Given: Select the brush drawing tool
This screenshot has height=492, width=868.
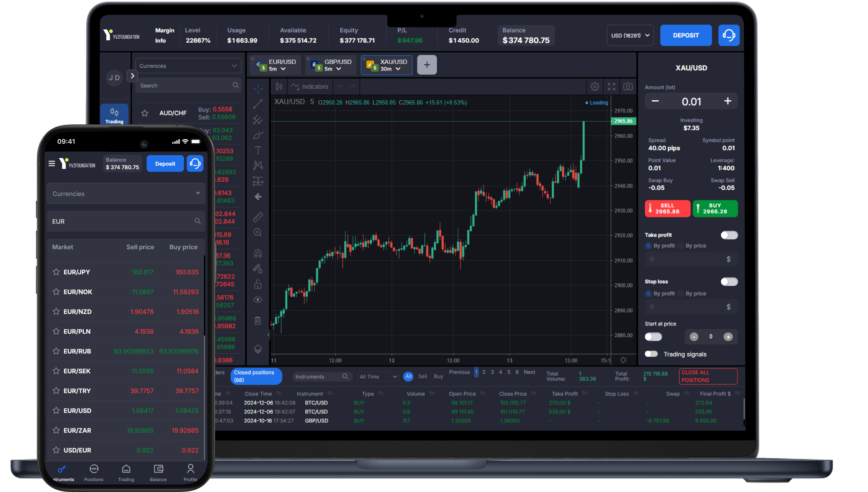Looking at the screenshot, I should point(258,135).
